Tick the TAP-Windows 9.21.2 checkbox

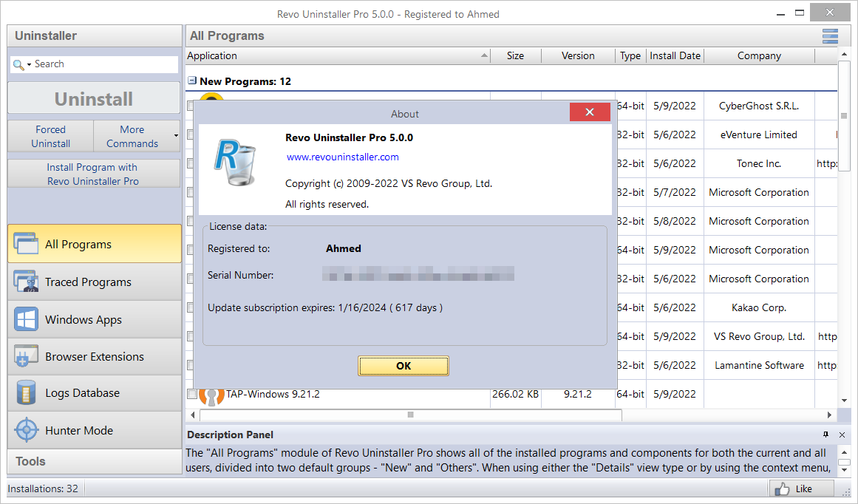point(191,394)
